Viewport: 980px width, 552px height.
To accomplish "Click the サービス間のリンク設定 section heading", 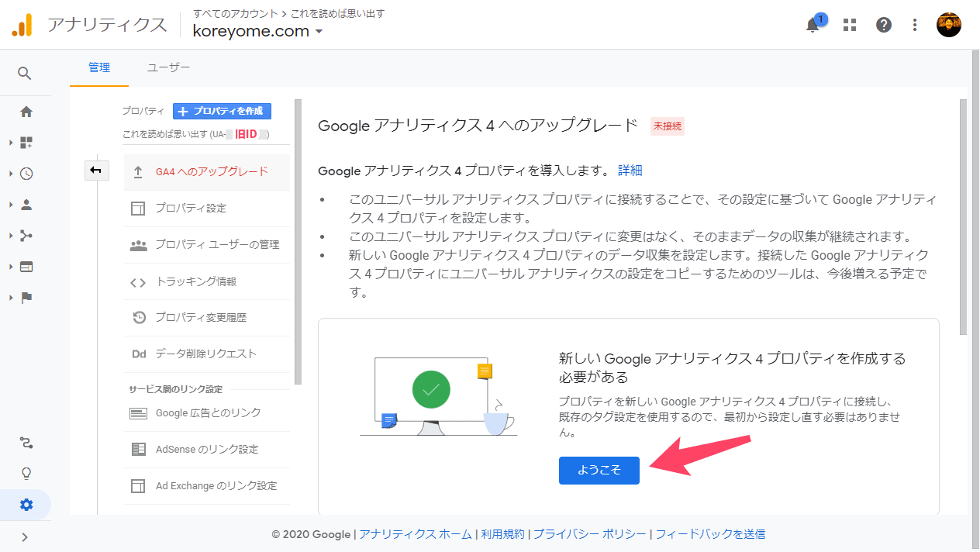I will [x=175, y=389].
